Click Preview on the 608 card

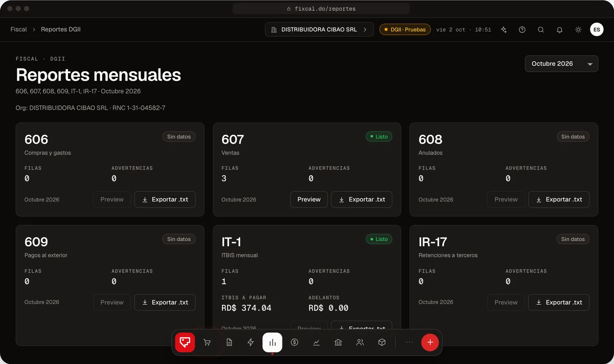[506, 199]
